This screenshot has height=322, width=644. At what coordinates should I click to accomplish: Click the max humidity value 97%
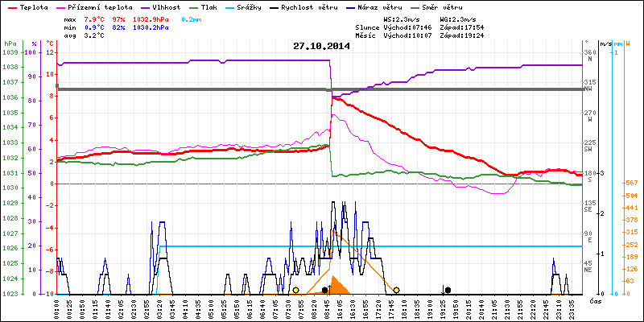[119, 19]
